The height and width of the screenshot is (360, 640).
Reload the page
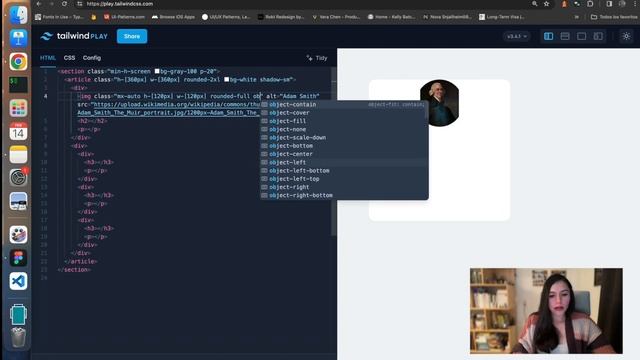tap(64, 4)
